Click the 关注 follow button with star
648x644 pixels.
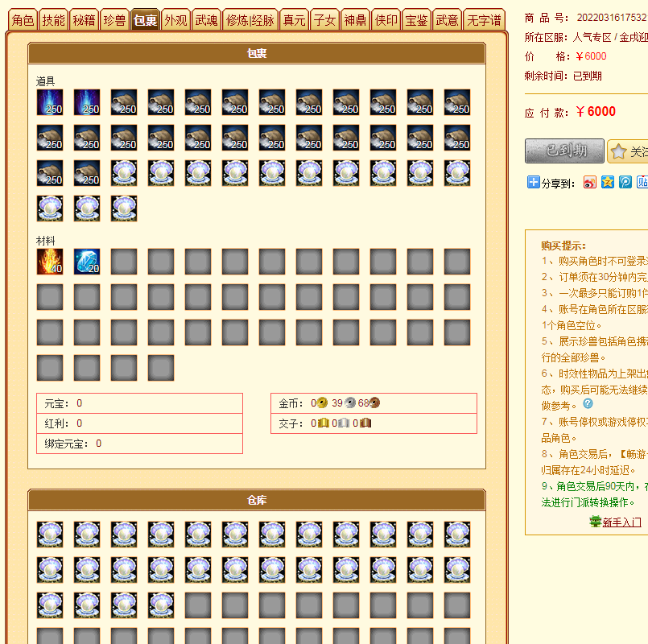pos(629,151)
